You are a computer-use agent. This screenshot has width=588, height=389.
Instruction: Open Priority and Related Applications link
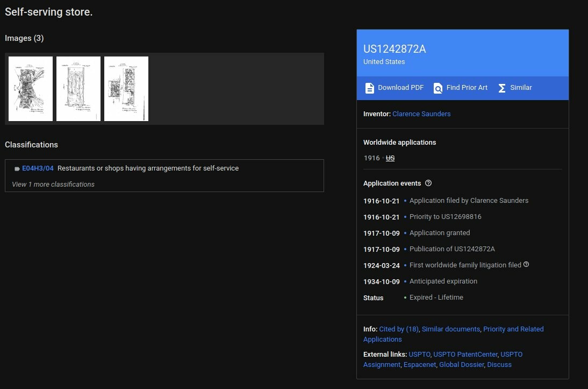pos(454,334)
